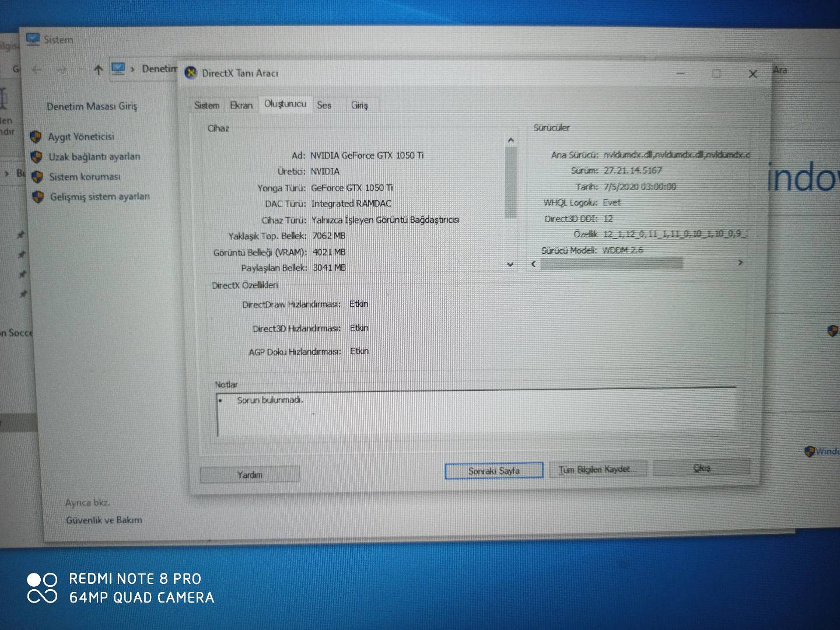Click the Üretici NVIDIA value
This screenshot has width=840, height=630.
[x=325, y=171]
